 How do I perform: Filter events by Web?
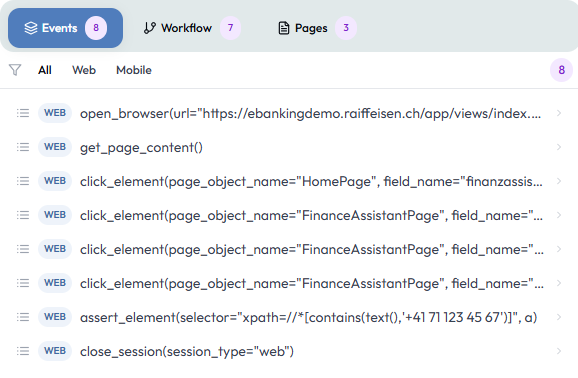(84, 70)
